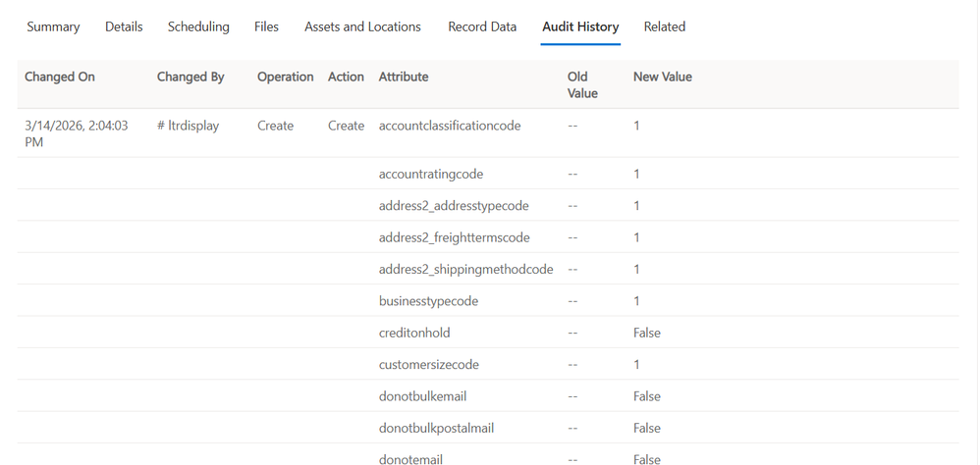Select the Audit History tab
This screenshot has height=465, width=980.
[x=580, y=26]
